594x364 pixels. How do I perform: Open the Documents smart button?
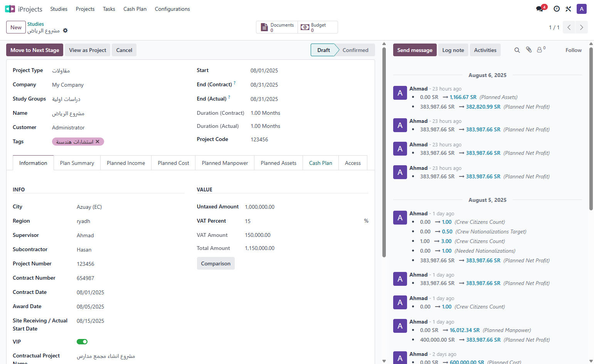coord(277,27)
